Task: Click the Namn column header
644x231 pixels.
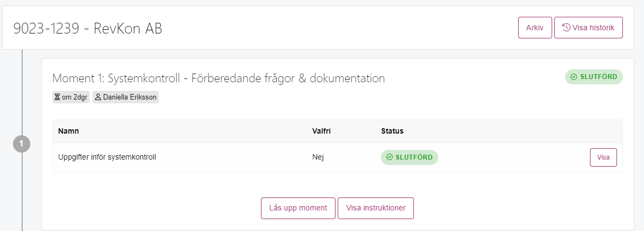Action: coord(69,131)
